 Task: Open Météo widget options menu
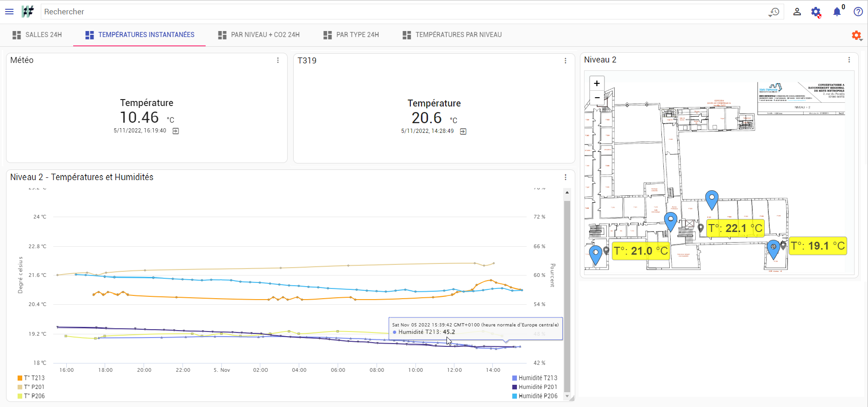[x=278, y=60]
